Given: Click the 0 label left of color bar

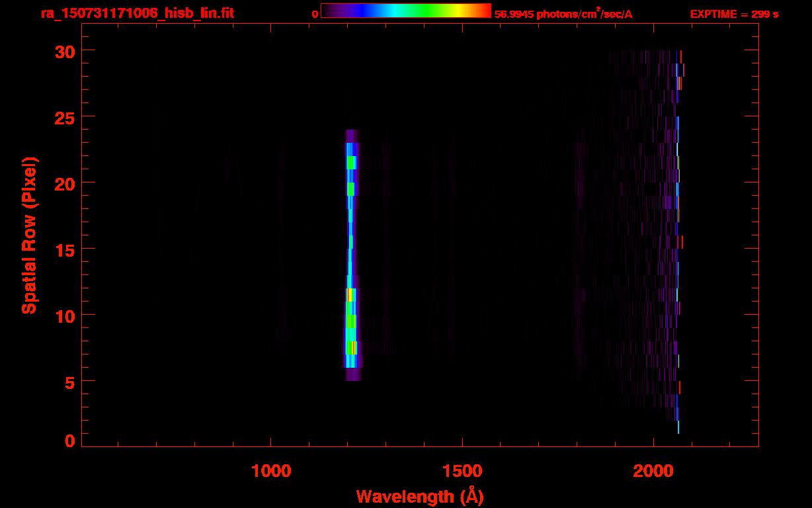Looking at the screenshot, I should tap(315, 14).
